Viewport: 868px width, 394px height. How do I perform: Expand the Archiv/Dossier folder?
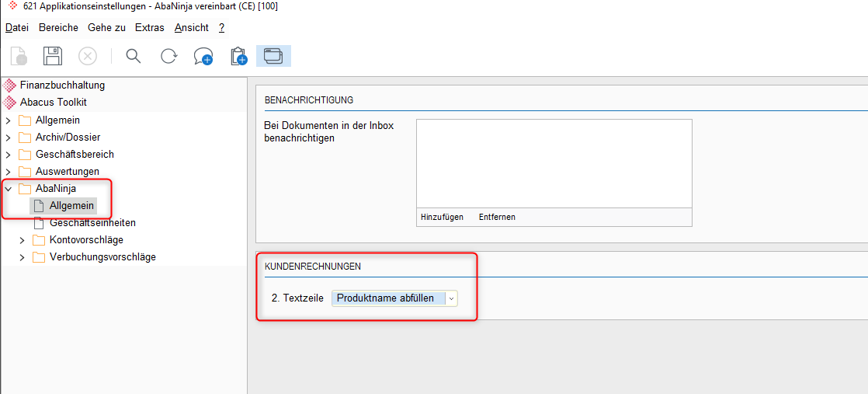tap(9, 138)
